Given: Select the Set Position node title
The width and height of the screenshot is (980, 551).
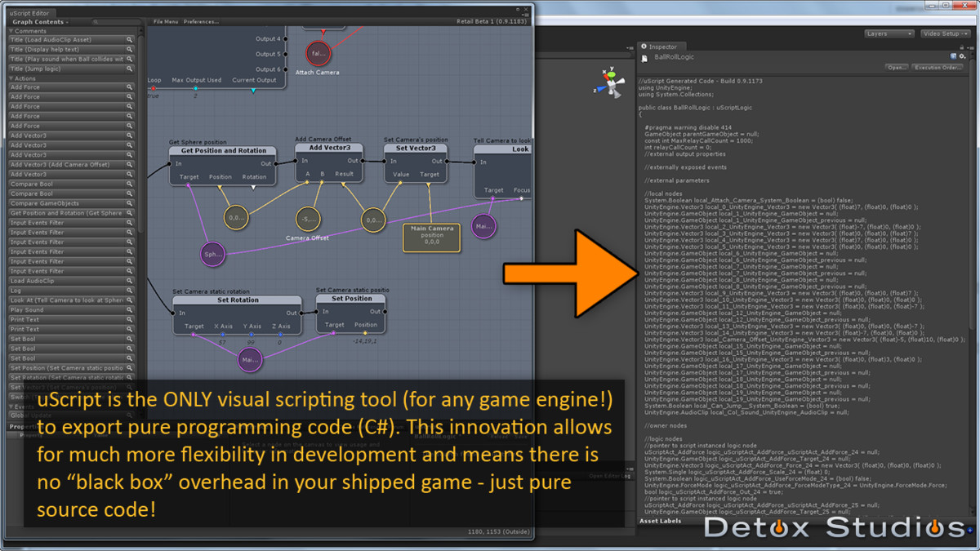Looking at the screenshot, I should tap(351, 299).
